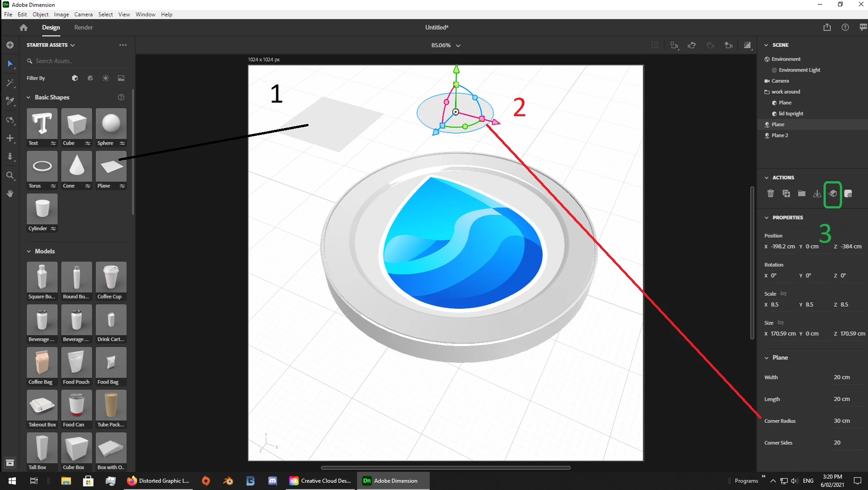This screenshot has width=868, height=490.
Task: Click the horizontal canvas scrollbar
Action: [446, 467]
